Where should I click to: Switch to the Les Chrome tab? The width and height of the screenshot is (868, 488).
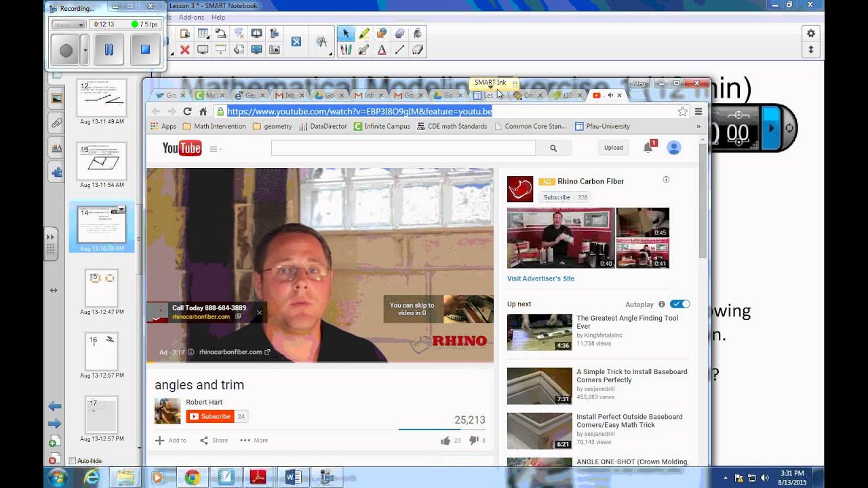pos(487,96)
